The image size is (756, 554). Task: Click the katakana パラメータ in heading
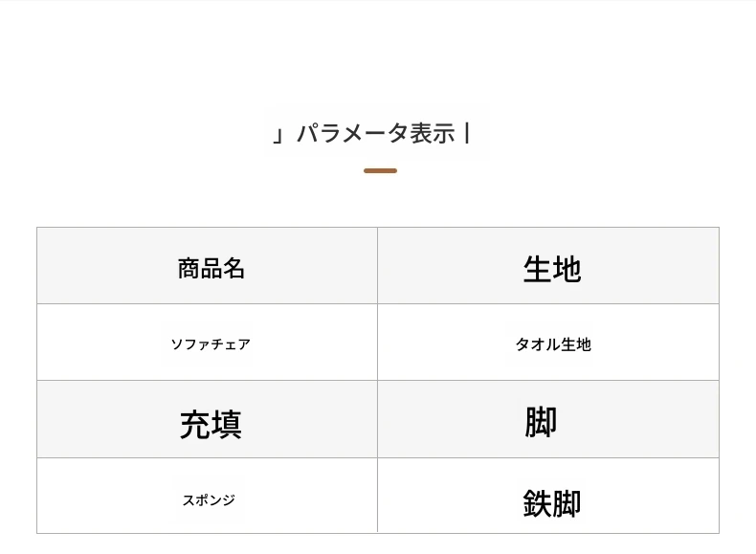coord(353,134)
